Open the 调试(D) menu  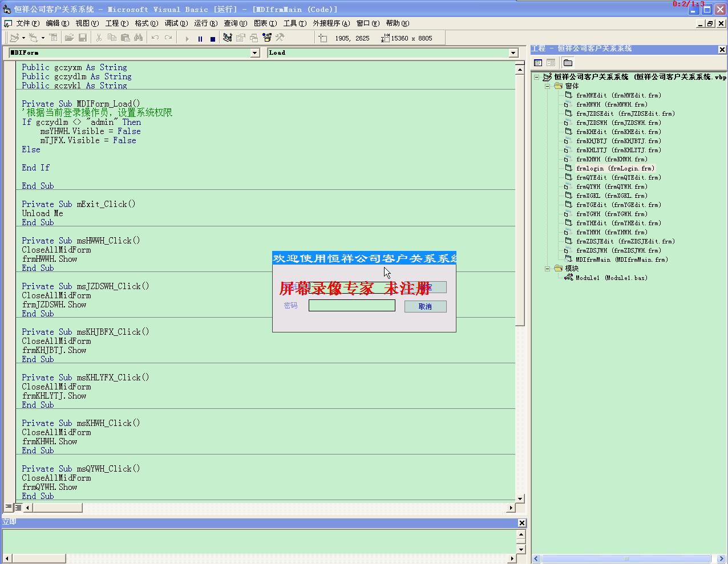176,23
